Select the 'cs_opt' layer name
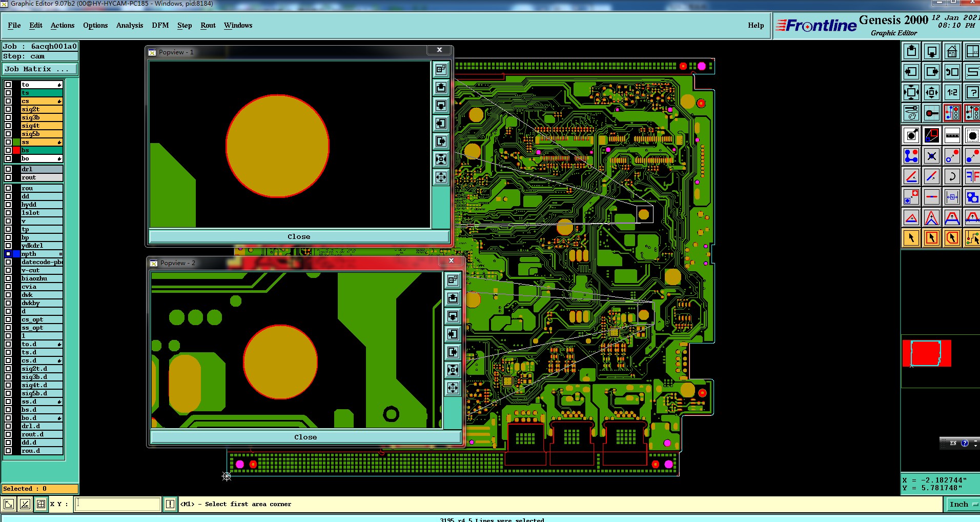Screen dimensions: 980x522 pos(42,319)
